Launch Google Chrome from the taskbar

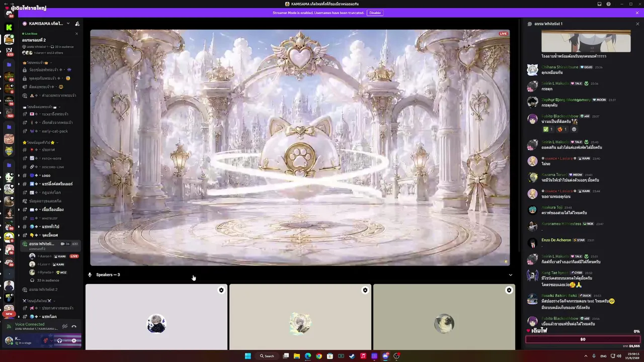(319, 356)
